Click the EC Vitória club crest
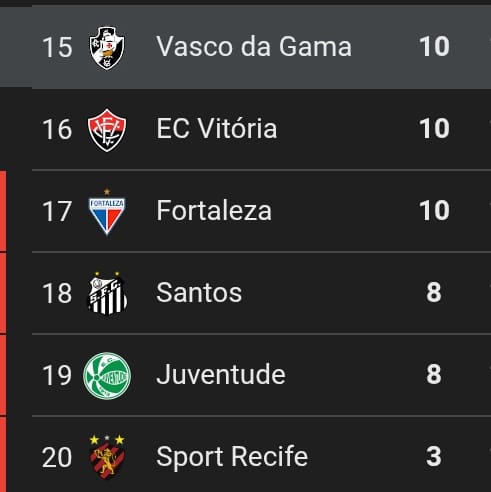Image resolution: width=491 pixels, height=492 pixels. pyautogui.click(x=107, y=130)
